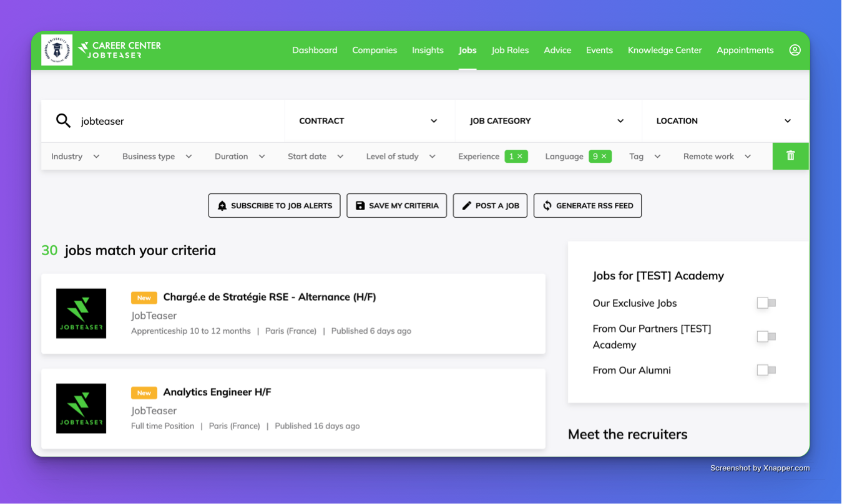Go to the Dashboard tab
The image size is (842, 504).
click(x=315, y=50)
